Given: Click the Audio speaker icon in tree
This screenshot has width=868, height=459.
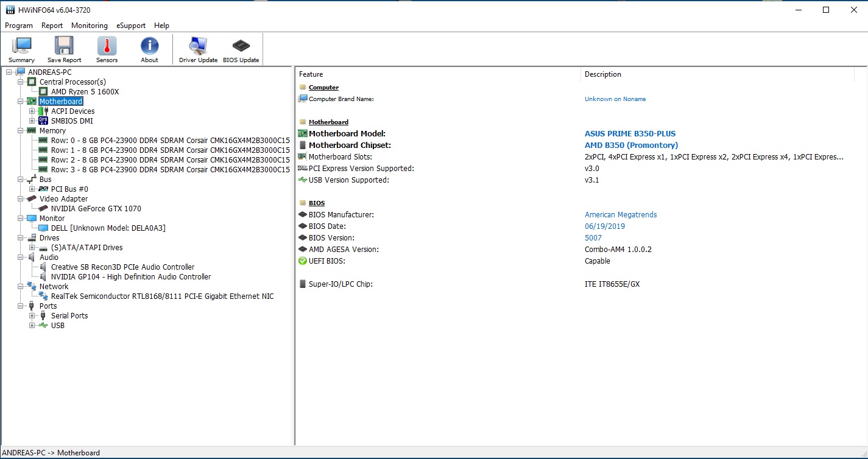Looking at the screenshot, I should pos(32,257).
